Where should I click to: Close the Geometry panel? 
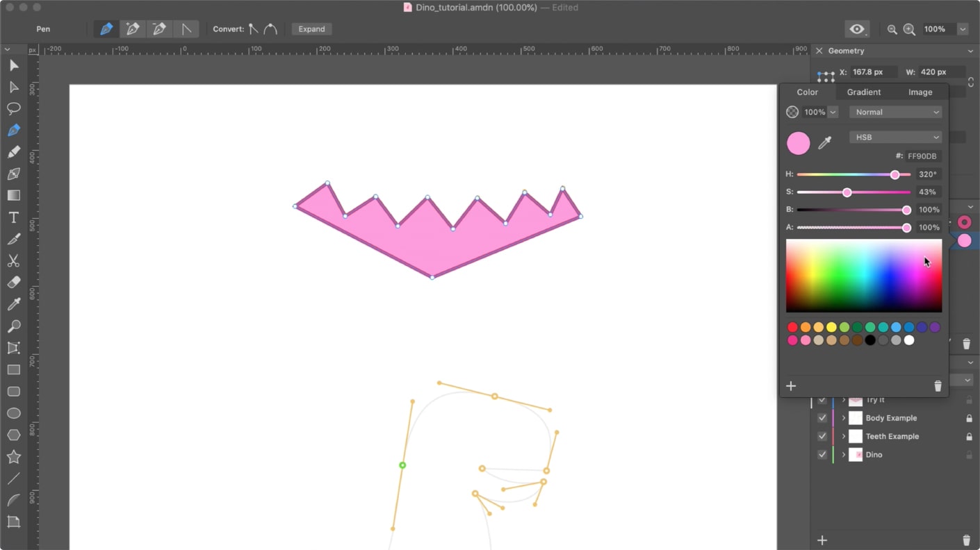tap(819, 51)
